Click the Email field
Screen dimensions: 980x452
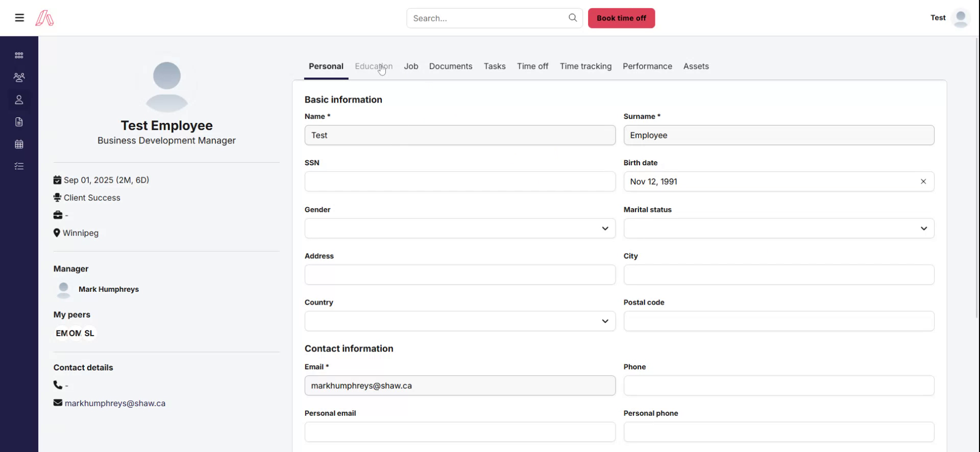pyautogui.click(x=460, y=386)
